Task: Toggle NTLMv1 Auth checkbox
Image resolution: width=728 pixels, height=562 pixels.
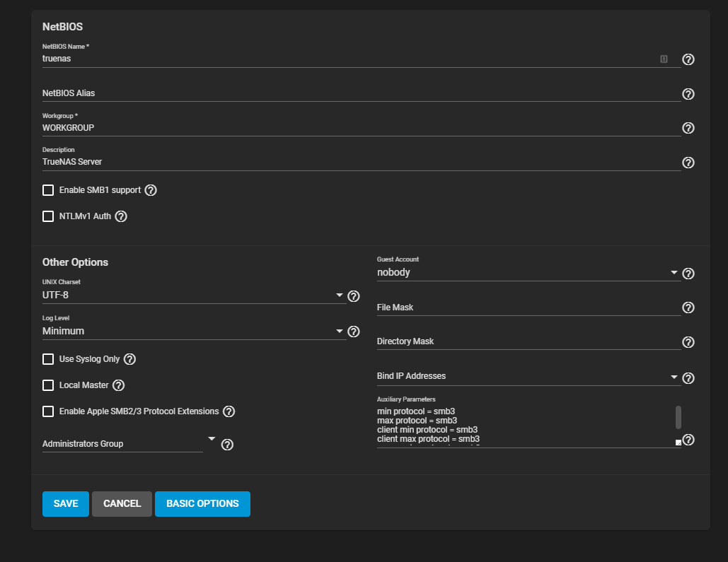Action: point(48,216)
